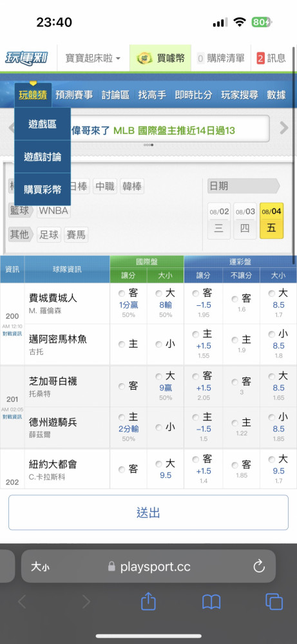Expand the 寶寶起床啦 account dropdown
The height and width of the screenshot is (644, 297).
pos(93,59)
